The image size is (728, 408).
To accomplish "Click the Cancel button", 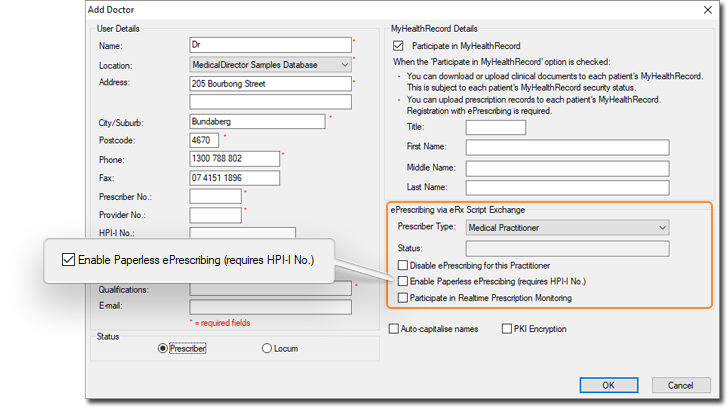I will (681, 385).
